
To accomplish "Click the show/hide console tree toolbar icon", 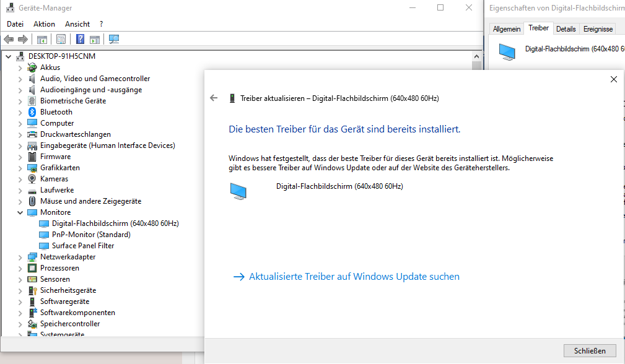I will tap(42, 39).
